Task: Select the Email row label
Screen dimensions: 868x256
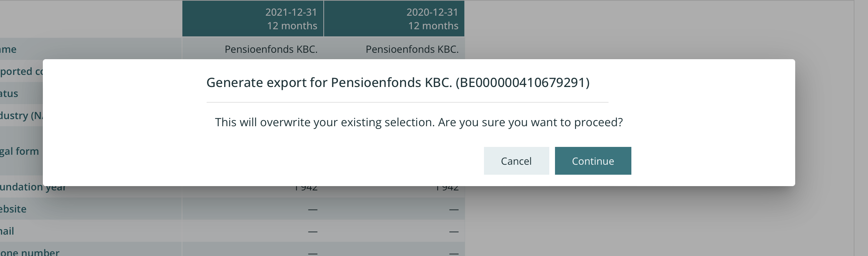Action: pos(7,231)
